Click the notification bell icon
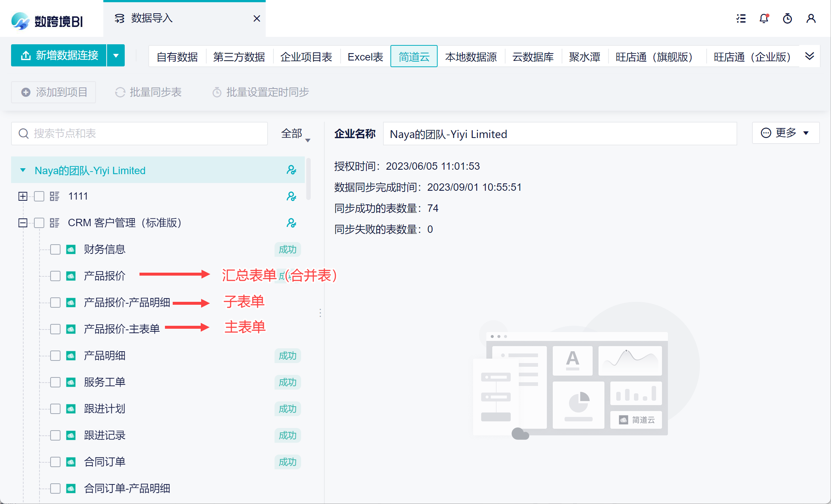831x504 pixels. 764,18
